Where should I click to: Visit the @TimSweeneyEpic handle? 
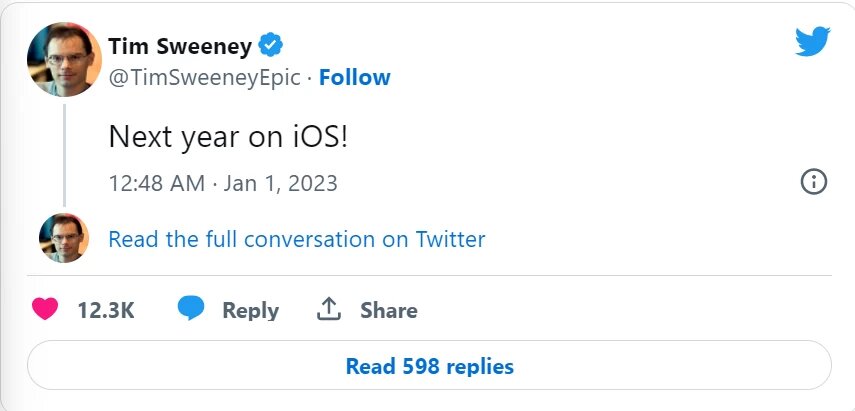point(203,77)
